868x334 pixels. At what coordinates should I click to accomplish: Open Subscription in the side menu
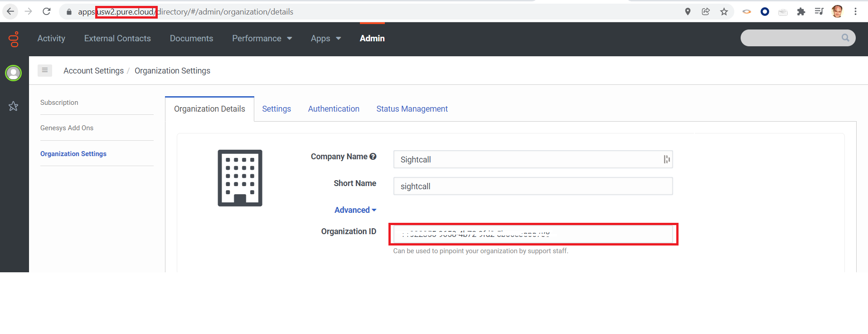click(x=59, y=103)
